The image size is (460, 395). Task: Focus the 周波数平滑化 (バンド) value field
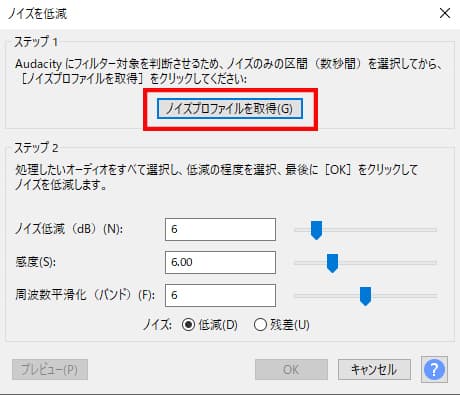coord(220,295)
